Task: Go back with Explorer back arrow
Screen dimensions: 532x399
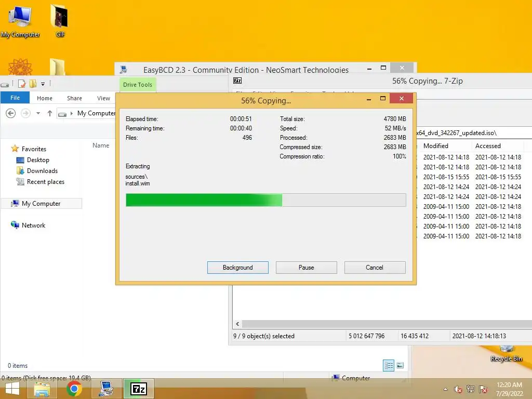Action: click(x=10, y=113)
